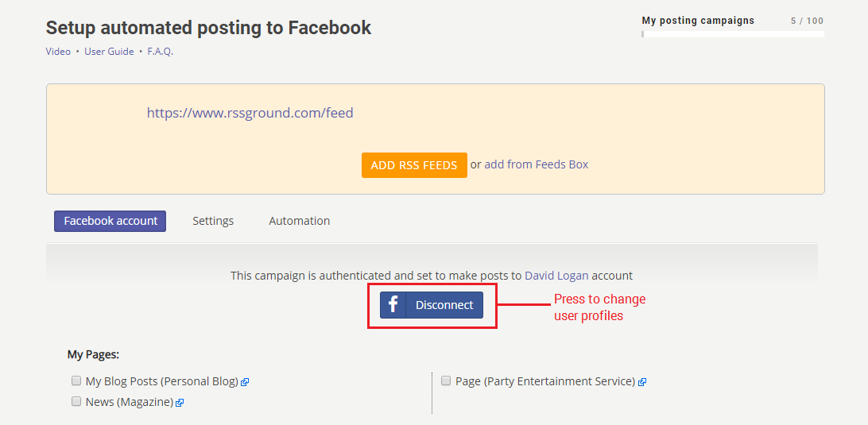
Task: Check the My Blog Posts (Personal Blog) checkbox
Action: click(x=76, y=381)
